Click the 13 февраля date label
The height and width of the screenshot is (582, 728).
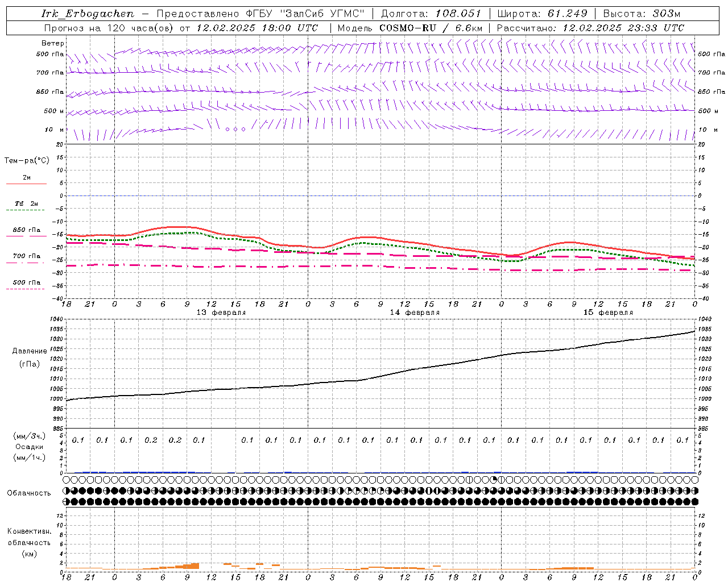click(221, 313)
